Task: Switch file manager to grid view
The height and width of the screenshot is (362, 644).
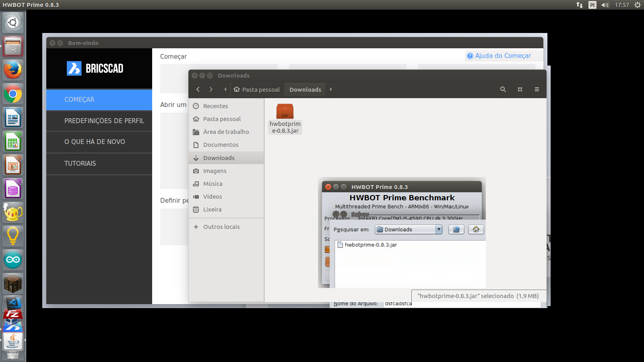Action: (x=520, y=89)
